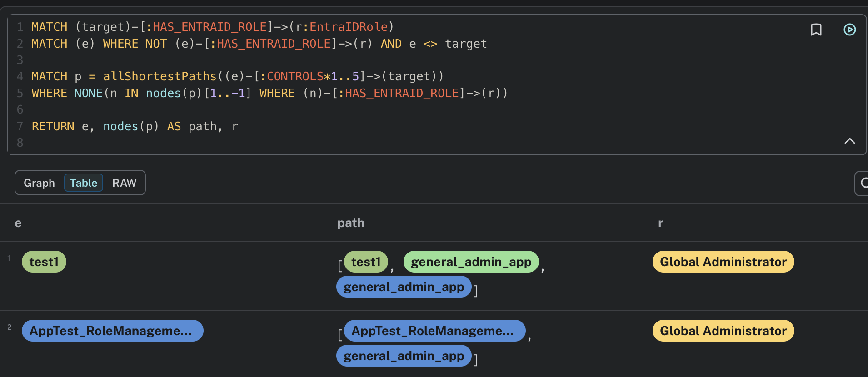Viewport: 868px width, 377px height.
Task: Place cursor in query line 1 MATCH
Action: tap(49, 27)
